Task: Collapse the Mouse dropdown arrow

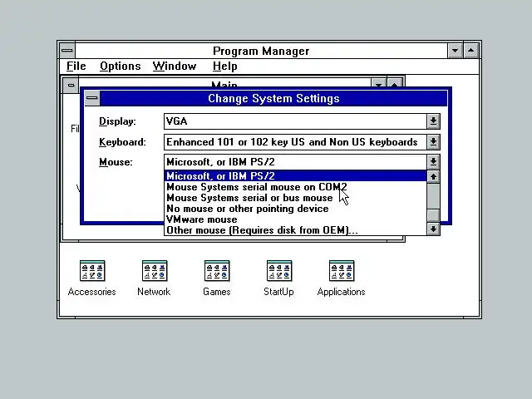Action: (x=433, y=162)
